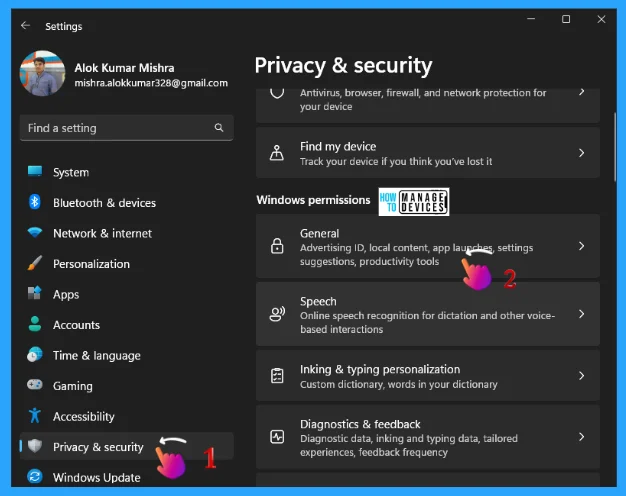Click the Bluetooth icon in sidebar

point(35,202)
